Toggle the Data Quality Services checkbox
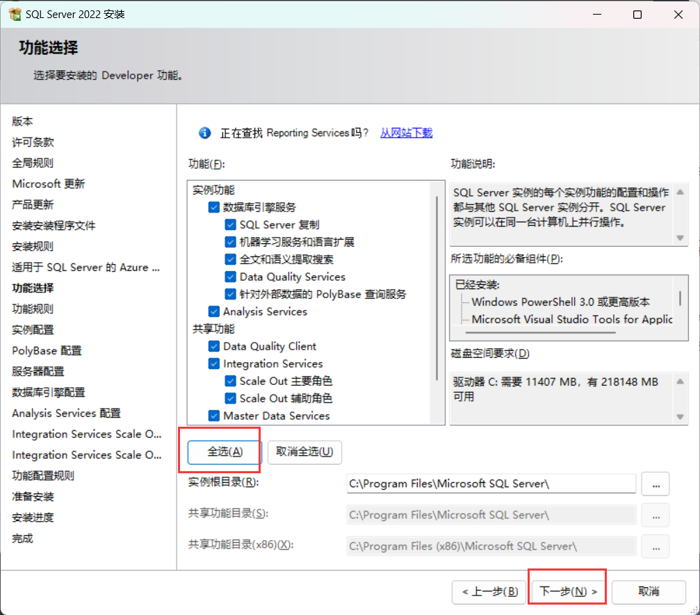Image resolution: width=700 pixels, height=615 pixels. (x=230, y=277)
